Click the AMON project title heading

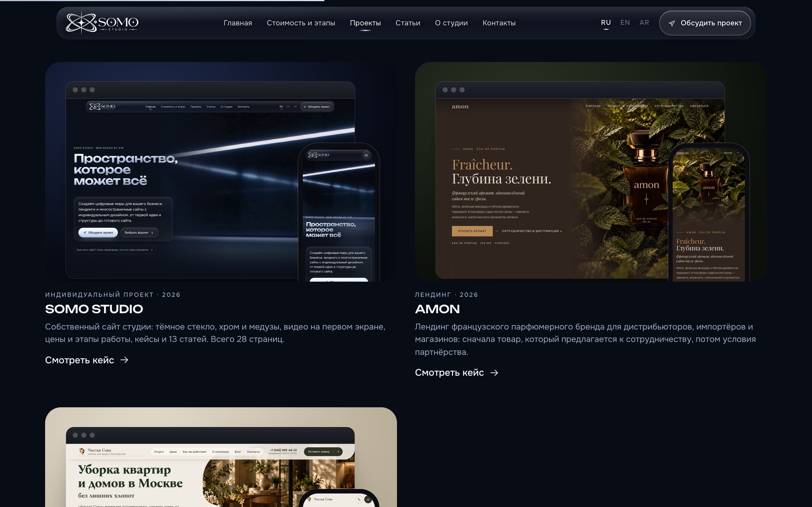point(437,309)
